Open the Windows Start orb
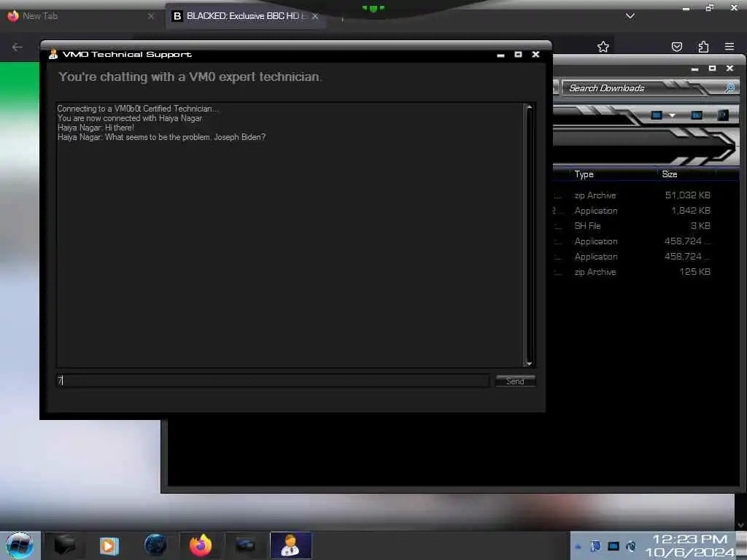 (x=20, y=545)
